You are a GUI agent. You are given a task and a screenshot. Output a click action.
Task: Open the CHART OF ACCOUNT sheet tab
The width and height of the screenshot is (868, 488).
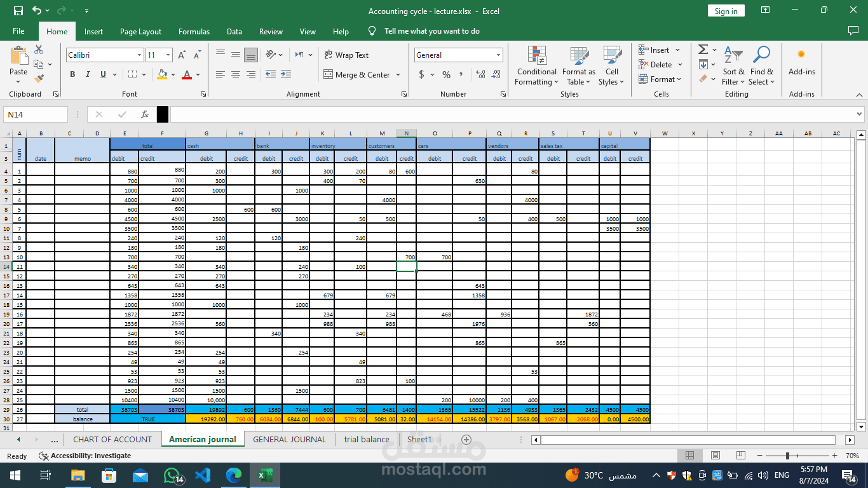pos(112,439)
